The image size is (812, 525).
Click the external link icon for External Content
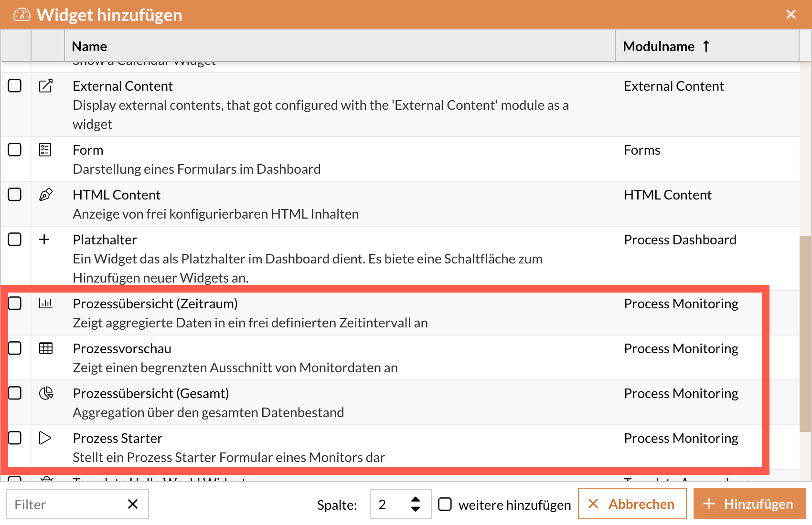coord(45,85)
